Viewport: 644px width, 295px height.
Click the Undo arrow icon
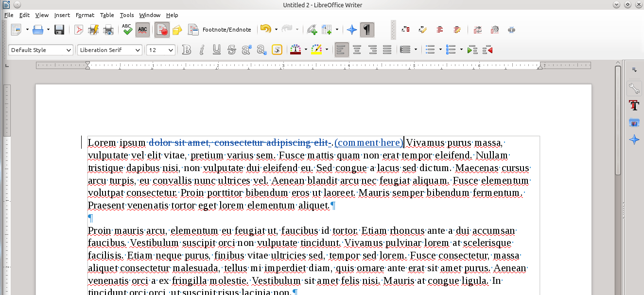click(x=265, y=30)
